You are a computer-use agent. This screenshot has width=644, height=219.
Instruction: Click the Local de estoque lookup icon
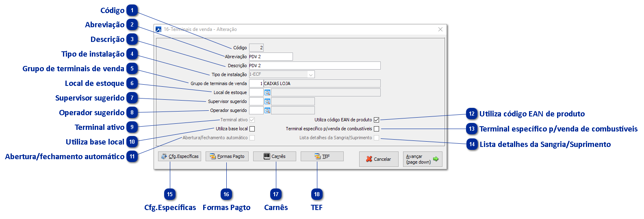267,92
